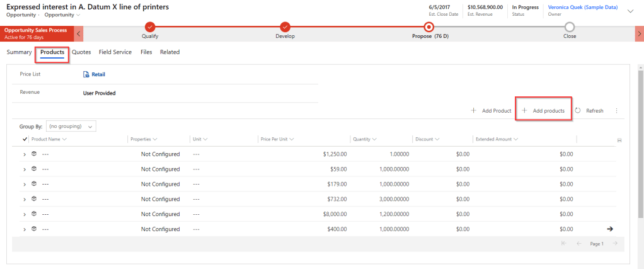Expand the header details chevron next to Owner
This screenshot has width=644, height=269.
pos(631,11)
